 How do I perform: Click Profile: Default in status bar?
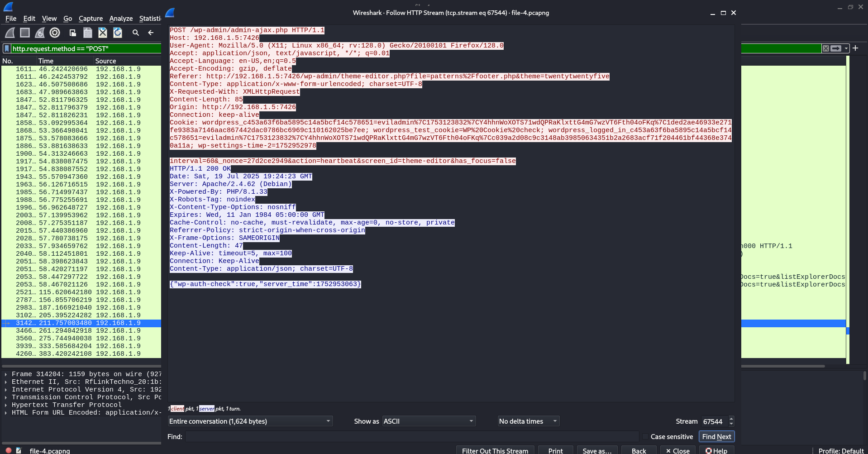point(841,451)
